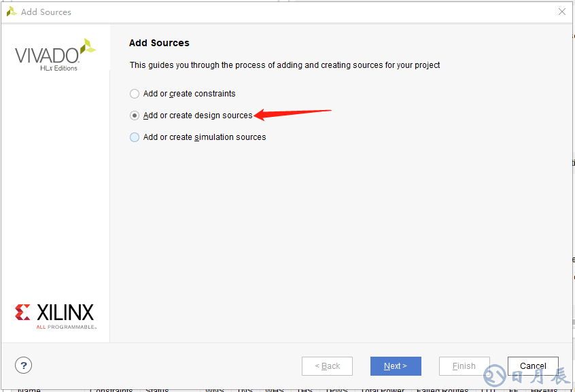Screen dimensions: 575x392
Task: Cancel the Add Sources wizard
Action: 533,366
